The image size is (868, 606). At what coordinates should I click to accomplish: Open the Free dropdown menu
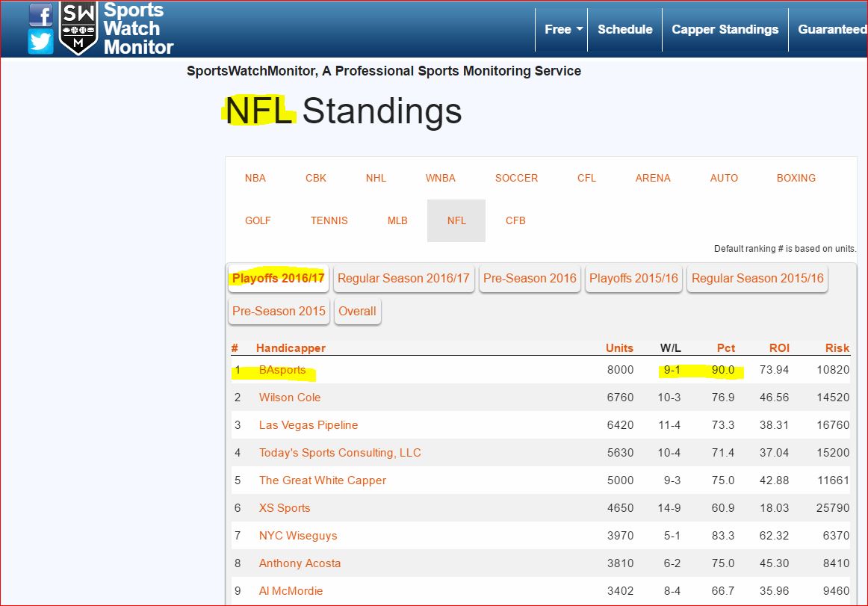pyautogui.click(x=563, y=29)
